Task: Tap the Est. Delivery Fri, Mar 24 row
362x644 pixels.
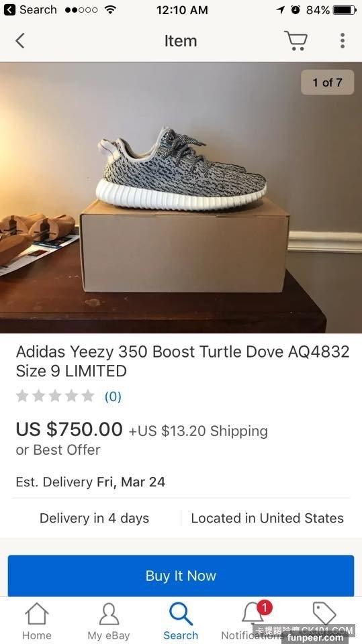Action: tap(91, 482)
